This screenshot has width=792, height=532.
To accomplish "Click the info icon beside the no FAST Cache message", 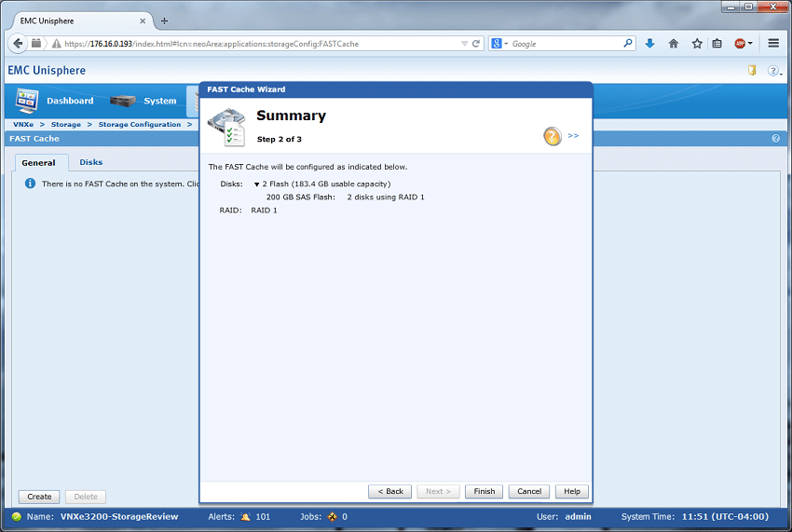I will (31, 184).
